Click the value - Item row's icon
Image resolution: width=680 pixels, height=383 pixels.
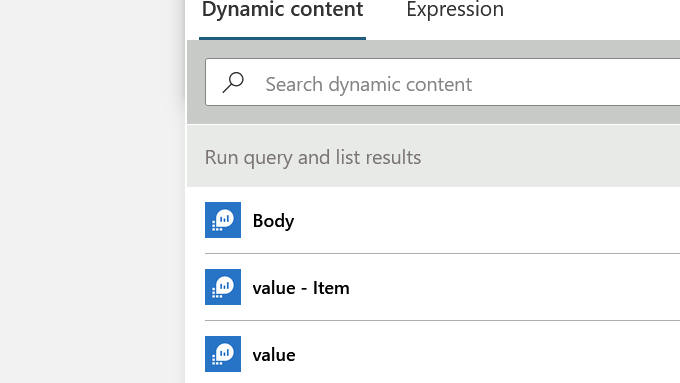point(223,287)
